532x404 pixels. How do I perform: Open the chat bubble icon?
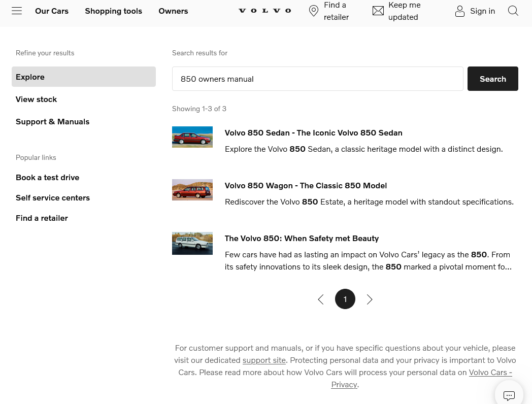click(x=509, y=395)
